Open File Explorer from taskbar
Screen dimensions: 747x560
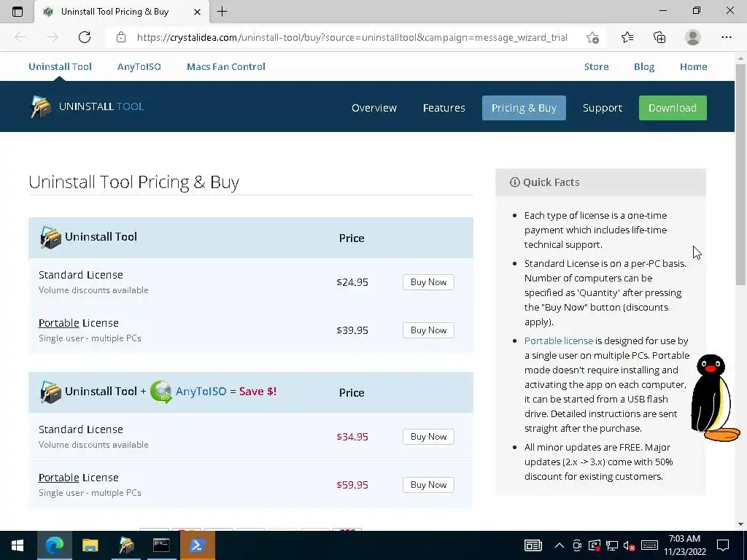point(90,545)
